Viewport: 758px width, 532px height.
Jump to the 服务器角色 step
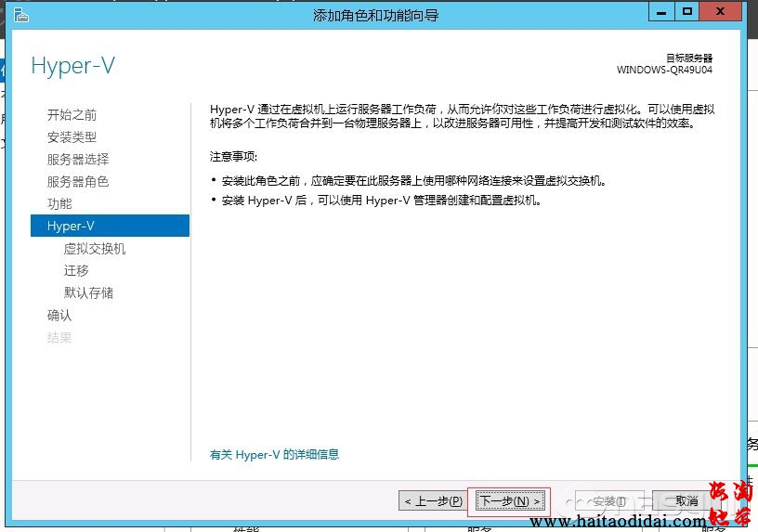coord(78,182)
